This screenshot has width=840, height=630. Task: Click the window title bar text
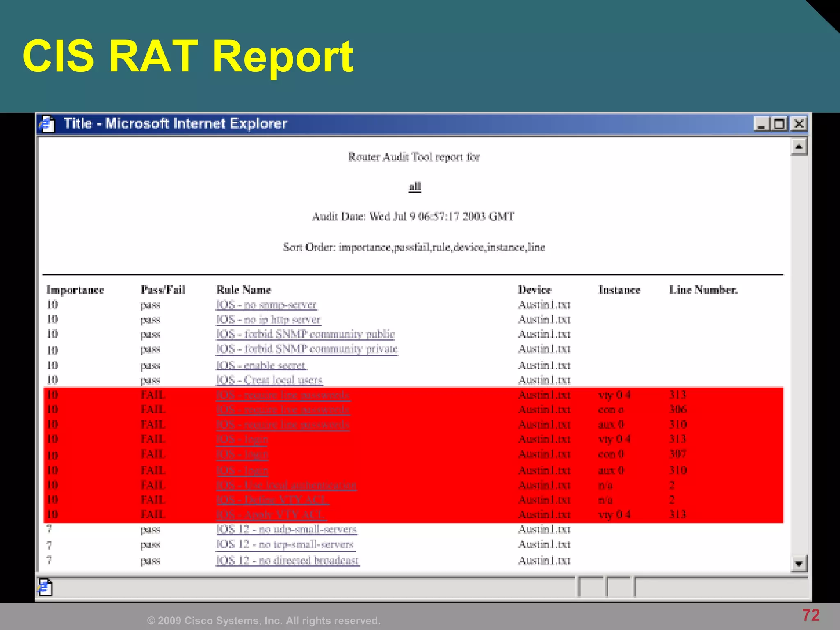click(x=176, y=123)
